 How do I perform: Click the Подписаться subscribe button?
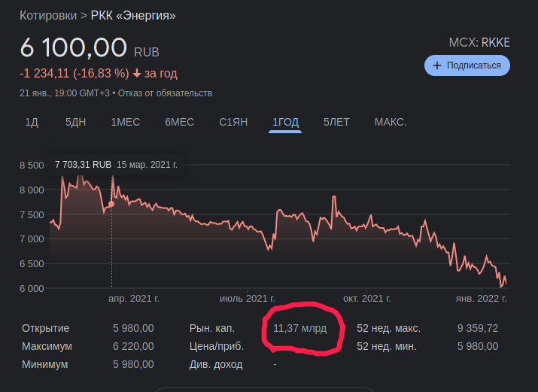pos(467,65)
